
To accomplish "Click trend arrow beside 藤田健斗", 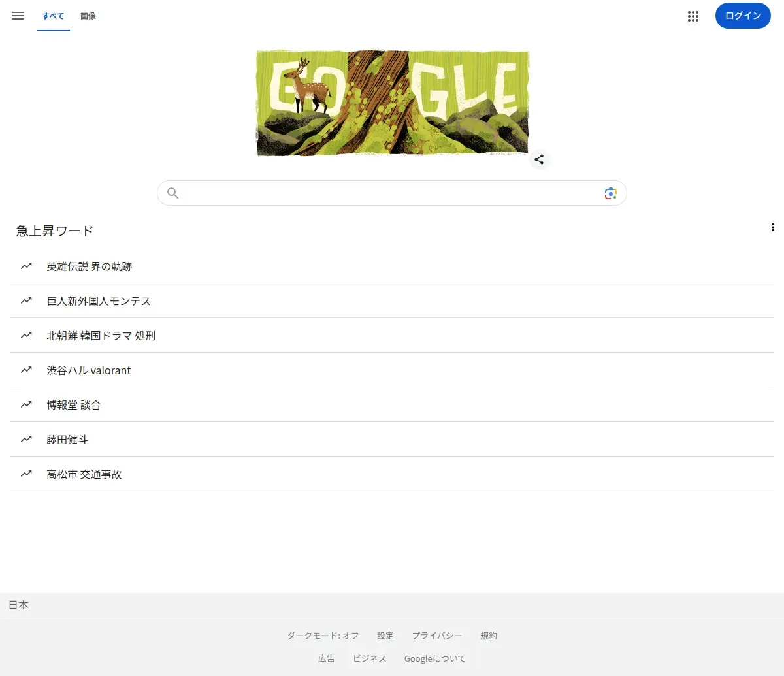I will [x=26, y=439].
